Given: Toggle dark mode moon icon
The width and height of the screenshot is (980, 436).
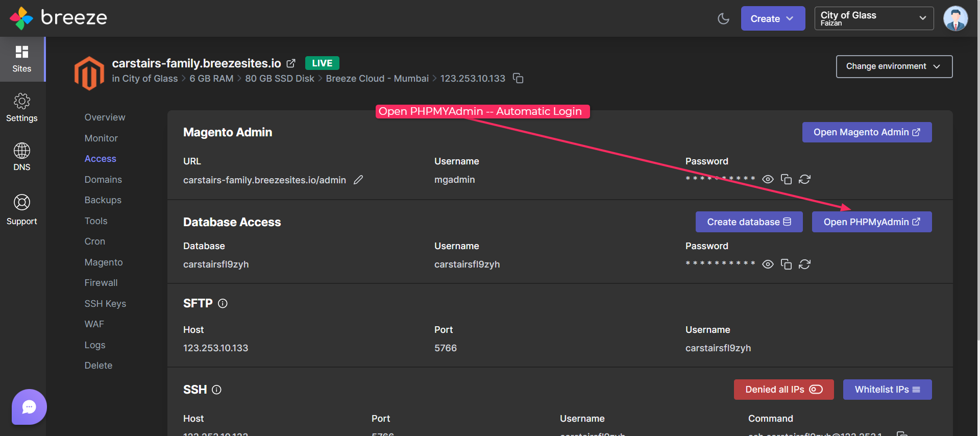Looking at the screenshot, I should point(723,18).
